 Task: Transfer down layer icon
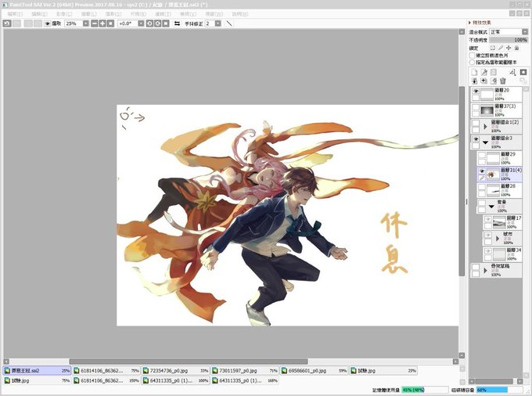click(474, 81)
